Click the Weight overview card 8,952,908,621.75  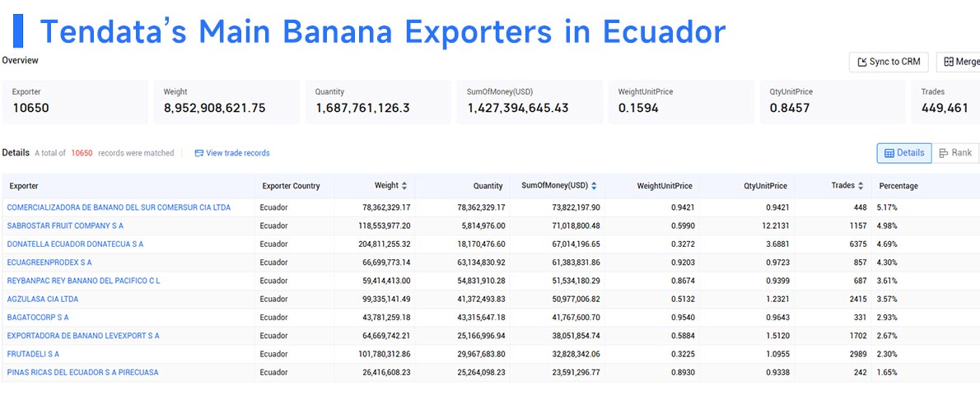[x=226, y=102]
